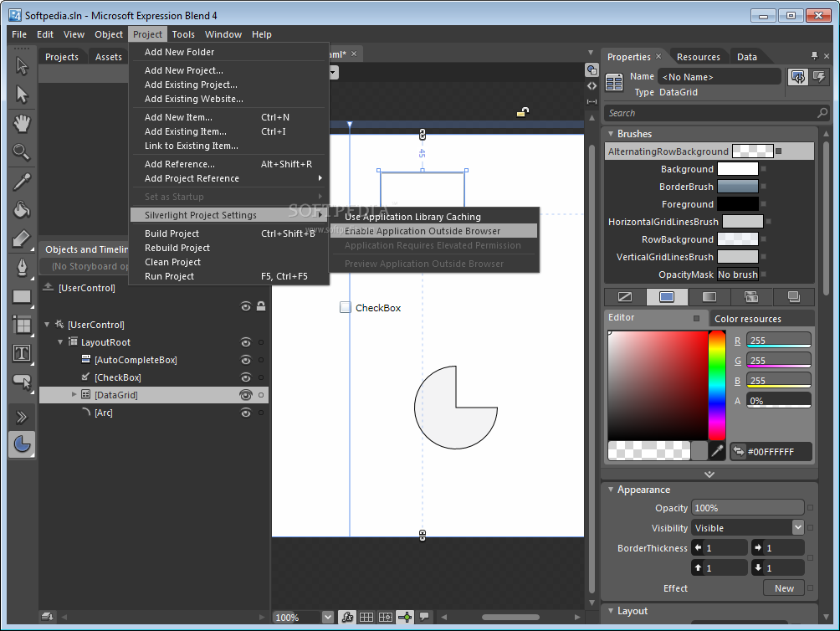The image size is (840, 631).
Task: Open the Visibility dropdown
Action: [x=797, y=527]
